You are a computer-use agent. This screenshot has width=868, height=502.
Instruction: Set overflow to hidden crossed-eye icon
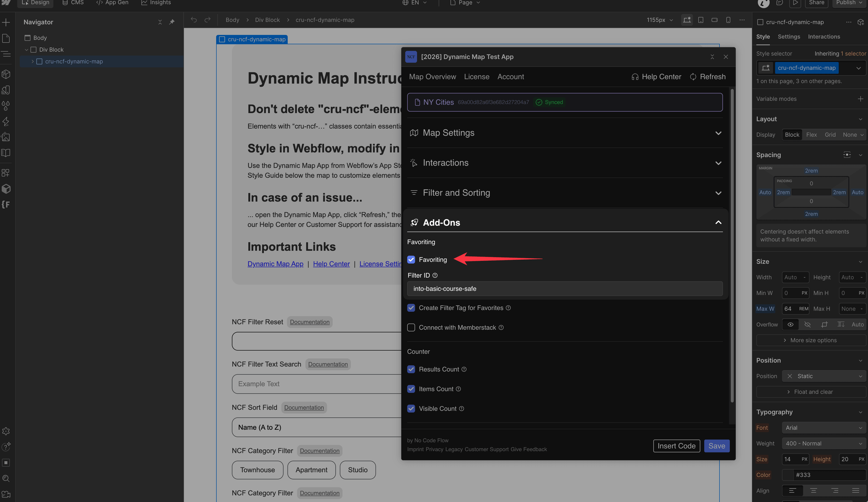807,325
